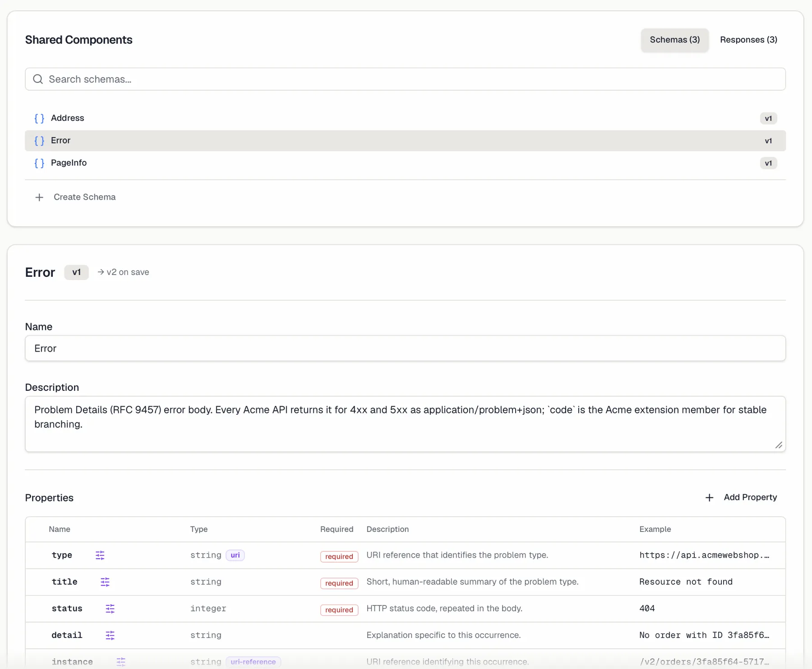Viewport: 812px width, 669px height.
Task: Toggle required badge for title property
Action: [339, 583]
